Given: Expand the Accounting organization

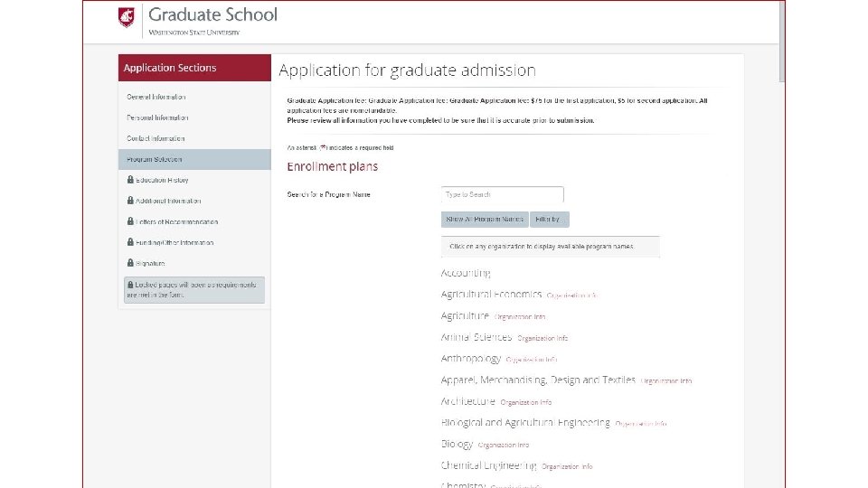Looking at the screenshot, I should point(466,273).
